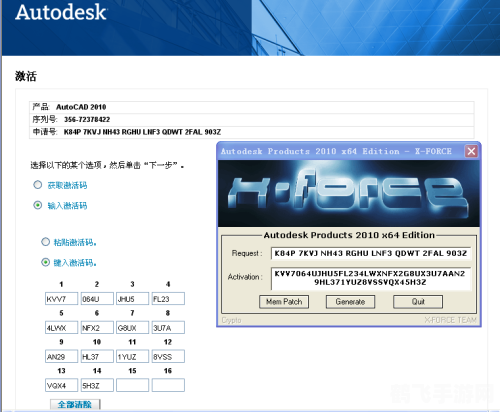Click the product name AutoCAD 2010
This screenshot has height=412, width=500.
click(x=81, y=107)
